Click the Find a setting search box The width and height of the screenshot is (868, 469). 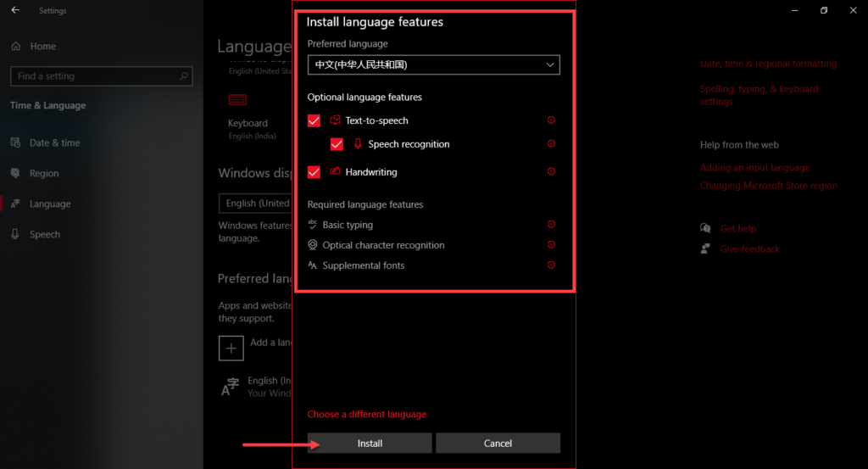click(x=102, y=75)
